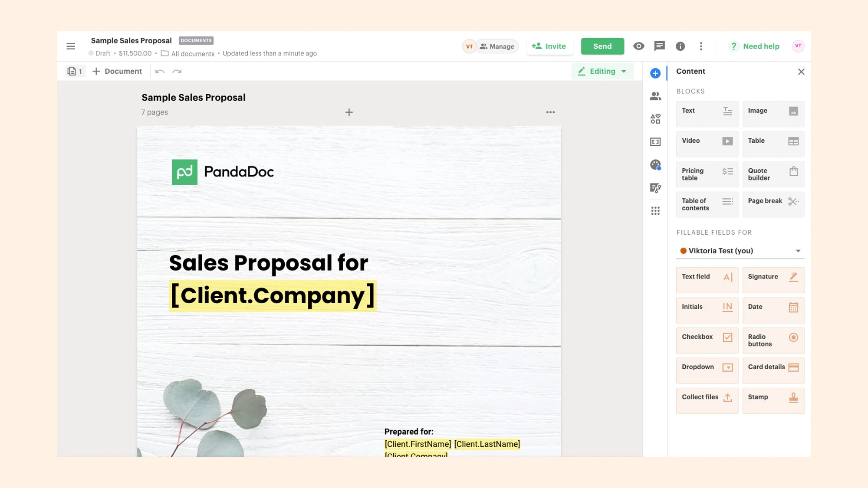Select the Page break block icon

[793, 201]
